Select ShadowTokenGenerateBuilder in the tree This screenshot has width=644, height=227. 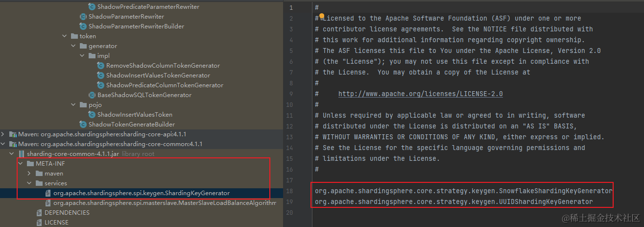tap(132, 124)
